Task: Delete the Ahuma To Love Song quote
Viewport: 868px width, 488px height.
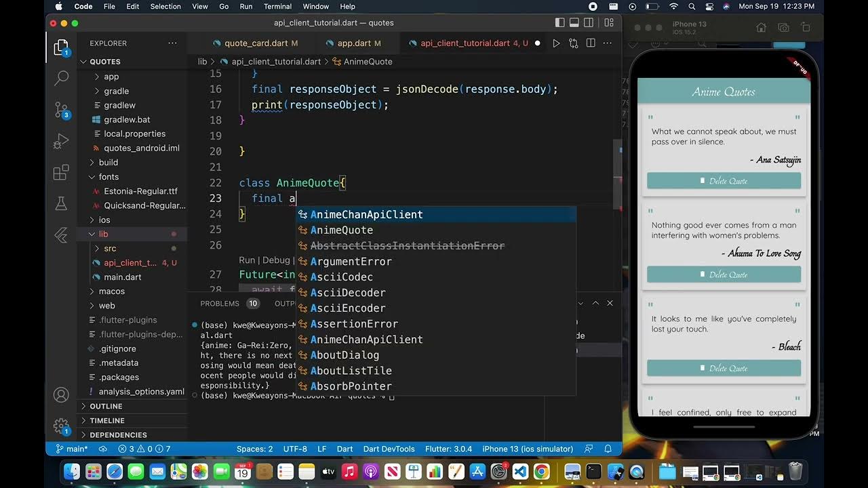Action: 724,274
